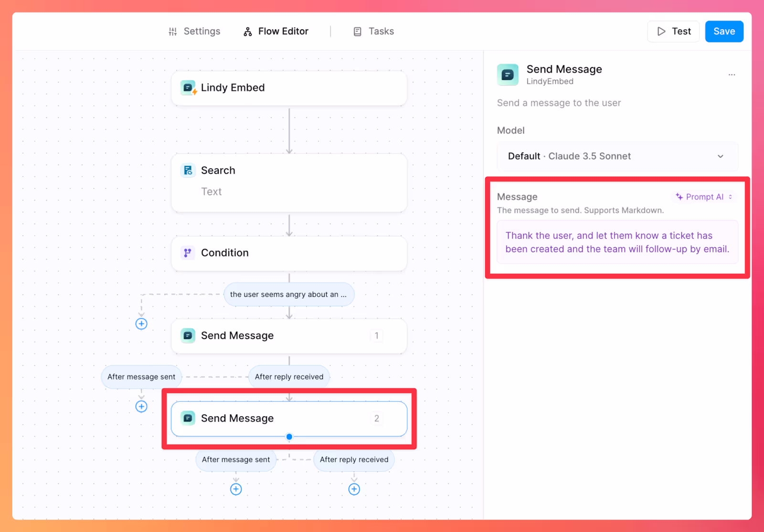764x532 pixels.
Task: Click 'After message sent' pill under node 1
Action: click(x=141, y=377)
